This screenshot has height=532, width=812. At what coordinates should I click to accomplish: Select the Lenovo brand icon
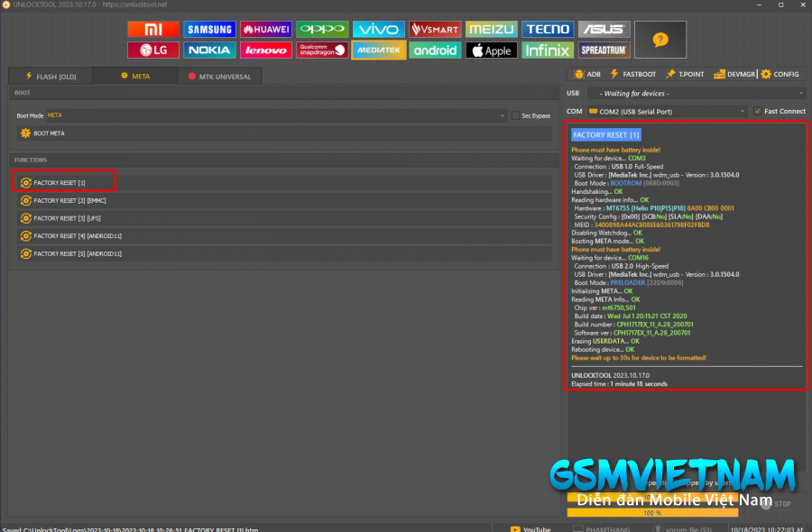point(266,50)
